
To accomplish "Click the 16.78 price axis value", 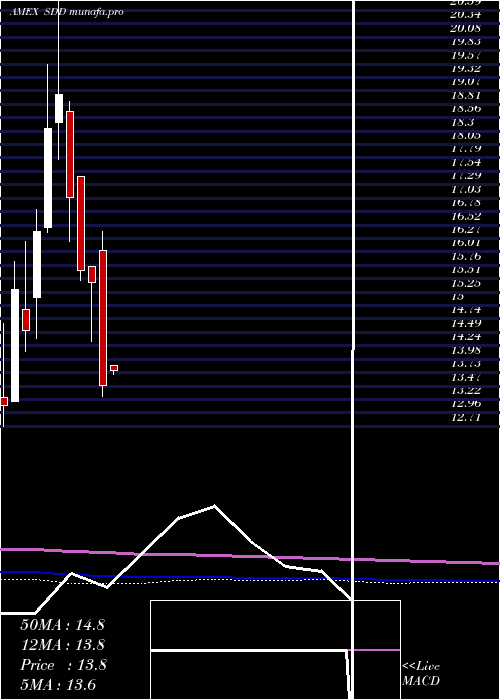I will click(x=466, y=202).
